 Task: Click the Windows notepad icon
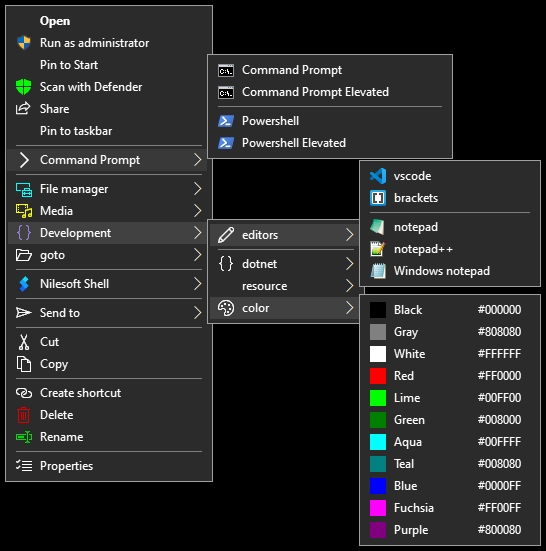(x=378, y=271)
